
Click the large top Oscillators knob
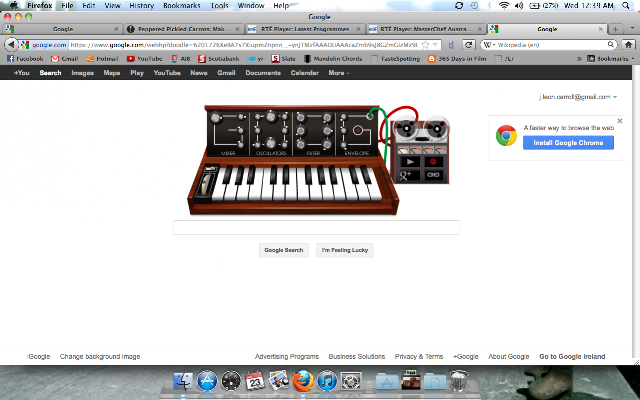[x=271, y=117]
